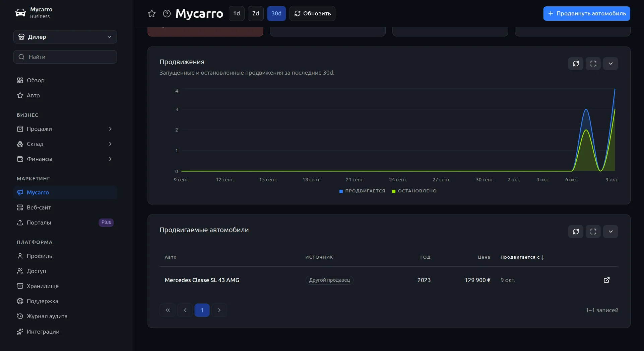Image resolution: width=644 pixels, height=351 pixels.
Task: Expand Продвигаемые автомобили panel to fullscreen
Action: pyautogui.click(x=593, y=232)
